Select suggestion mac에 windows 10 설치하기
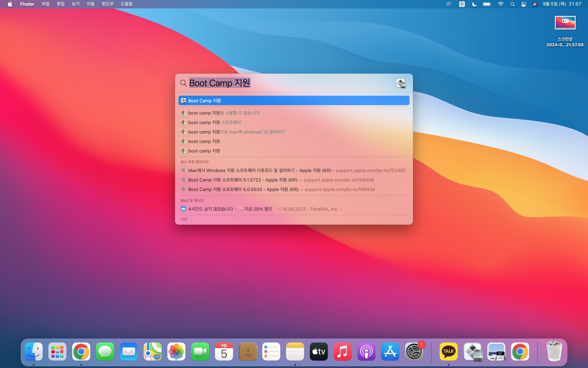This screenshot has height=368, width=588. click(x=294, y=132)
